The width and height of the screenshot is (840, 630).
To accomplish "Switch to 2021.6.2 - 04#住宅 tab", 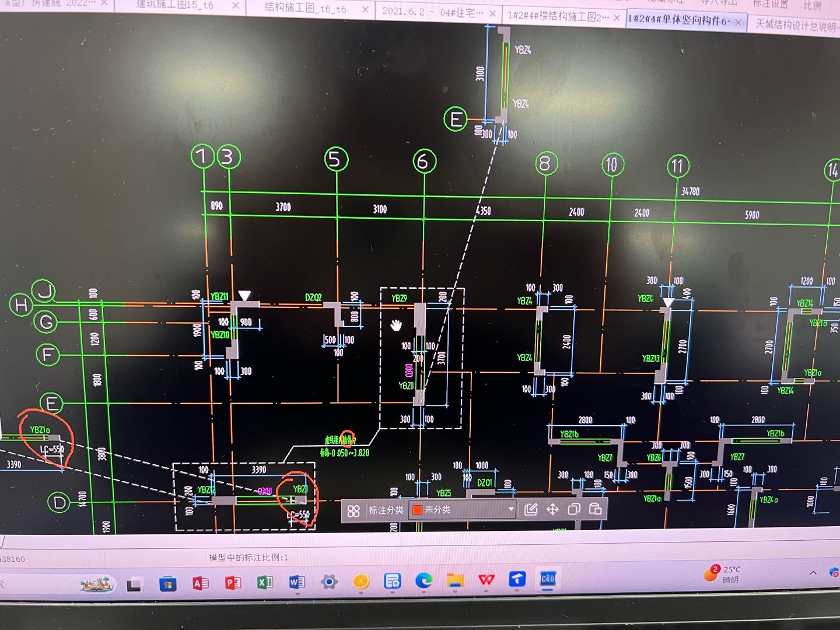I will coord(433,12).
